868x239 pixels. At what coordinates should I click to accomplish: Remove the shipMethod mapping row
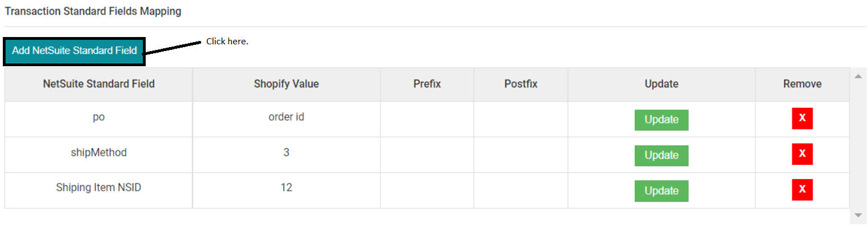tap(802, 154)
